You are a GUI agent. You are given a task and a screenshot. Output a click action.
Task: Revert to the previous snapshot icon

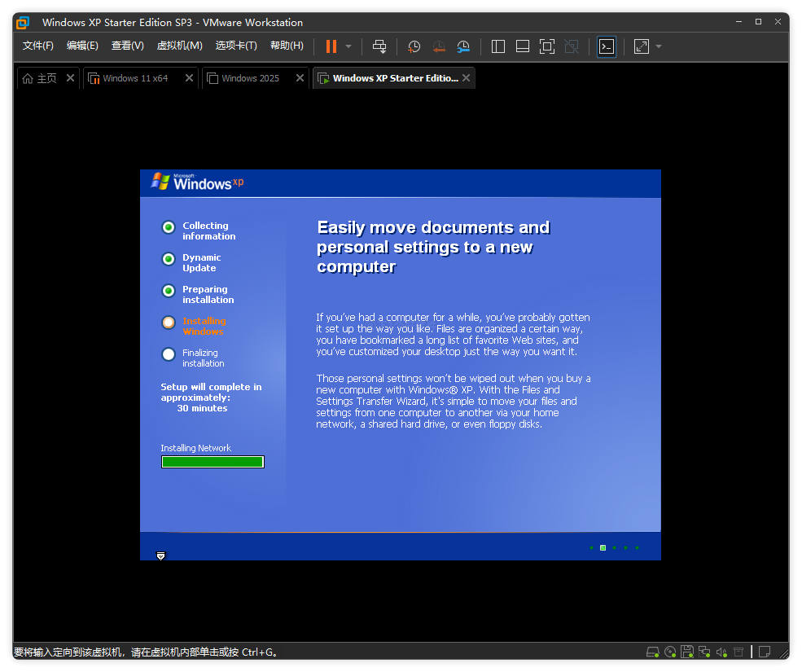click(x=439, y=46)
